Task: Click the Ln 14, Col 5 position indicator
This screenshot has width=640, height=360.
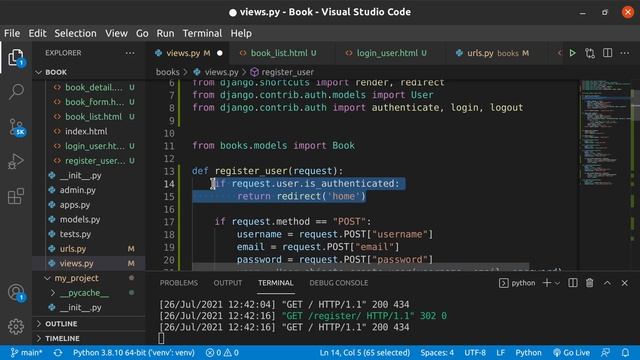Action: click(364, 353)
